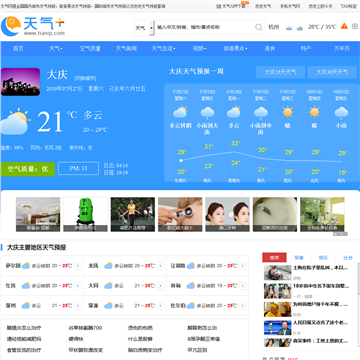360x360 pixels.
Task: Click the 大庆15天天气 button
Action: point(280,72)
